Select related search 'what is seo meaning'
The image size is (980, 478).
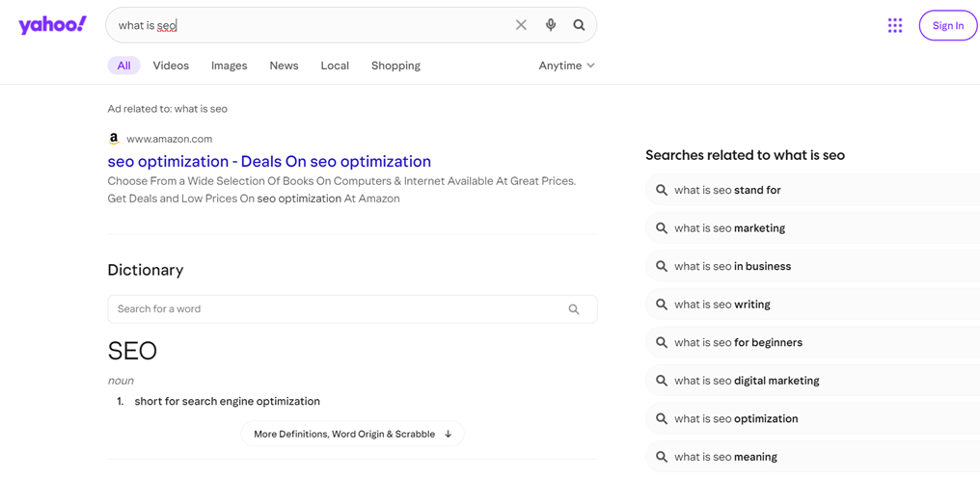click(x=812, y=457)
